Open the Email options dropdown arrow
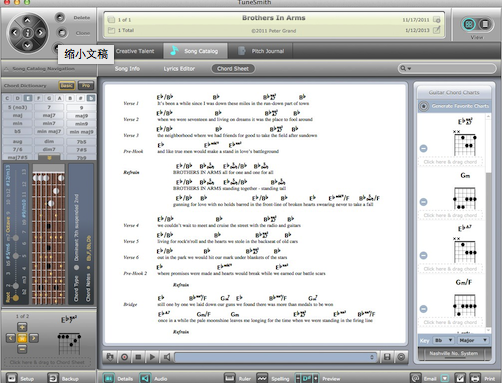Image resolution: width=502 pixels, height=383 pixels. (x=444, y=378)
